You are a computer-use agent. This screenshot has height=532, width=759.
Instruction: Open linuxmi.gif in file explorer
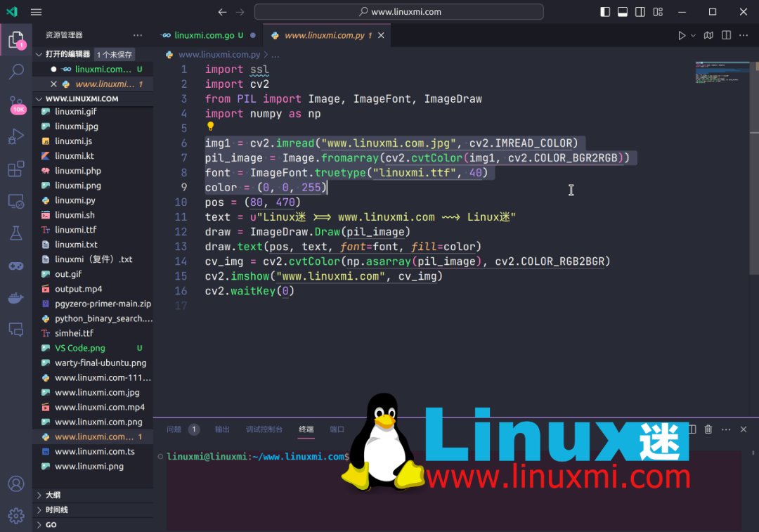tap(93, 111)
